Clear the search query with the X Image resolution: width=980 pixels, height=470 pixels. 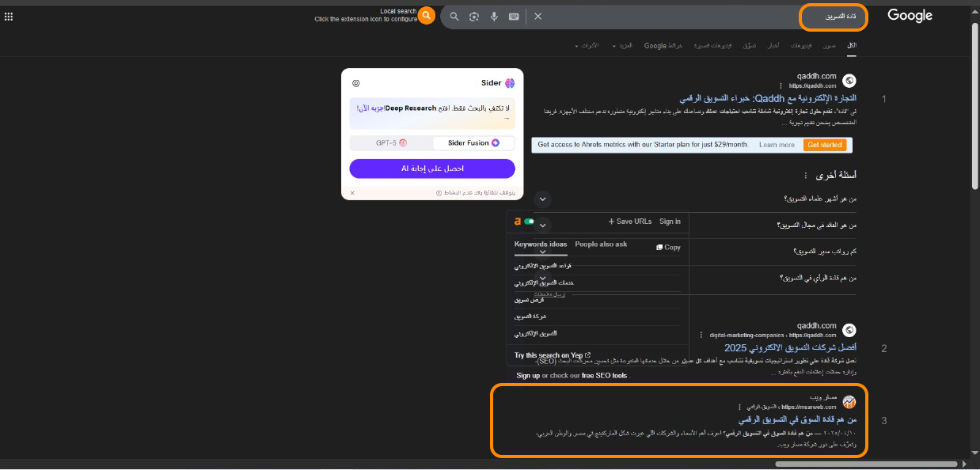coord(538,17)
